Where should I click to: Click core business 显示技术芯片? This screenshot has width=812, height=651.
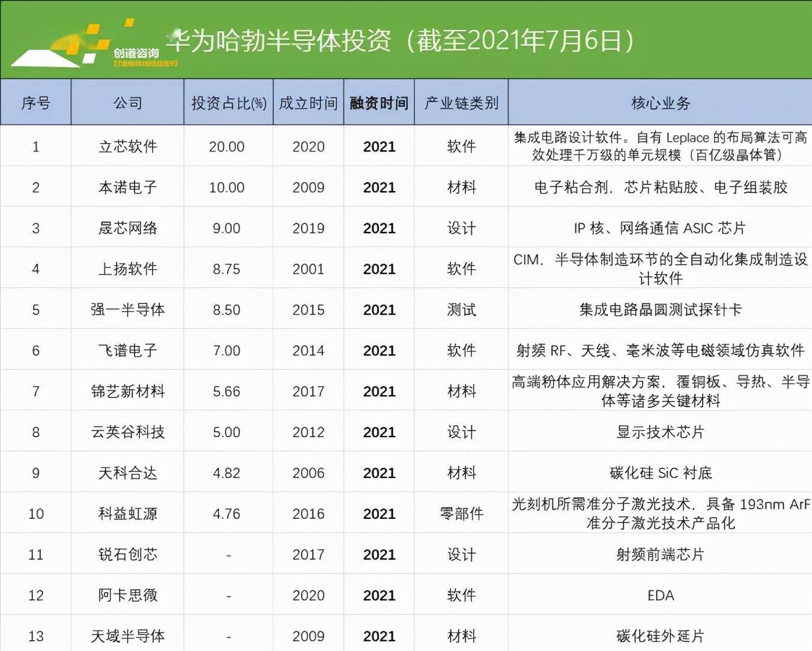point(660,432)
